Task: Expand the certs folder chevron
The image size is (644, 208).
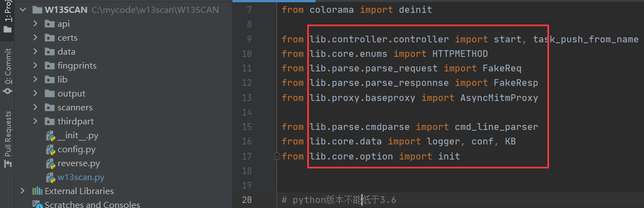Action: pyautogui.click(x=36, y=38)
